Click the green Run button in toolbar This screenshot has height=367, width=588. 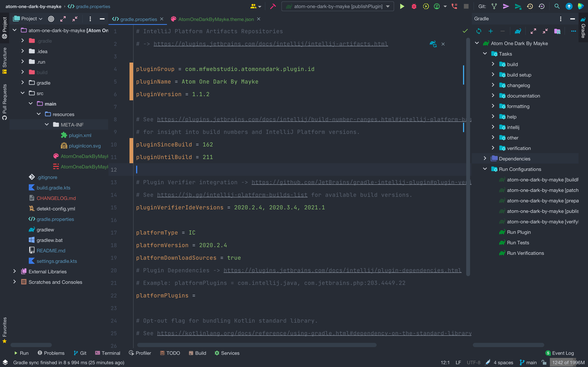click(402, 7)
